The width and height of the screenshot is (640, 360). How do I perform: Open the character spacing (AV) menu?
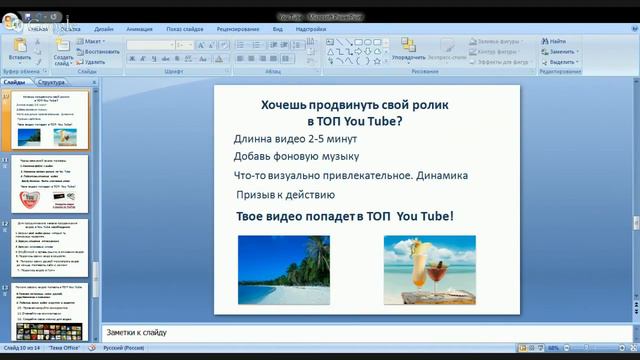[x=189, y=59]
